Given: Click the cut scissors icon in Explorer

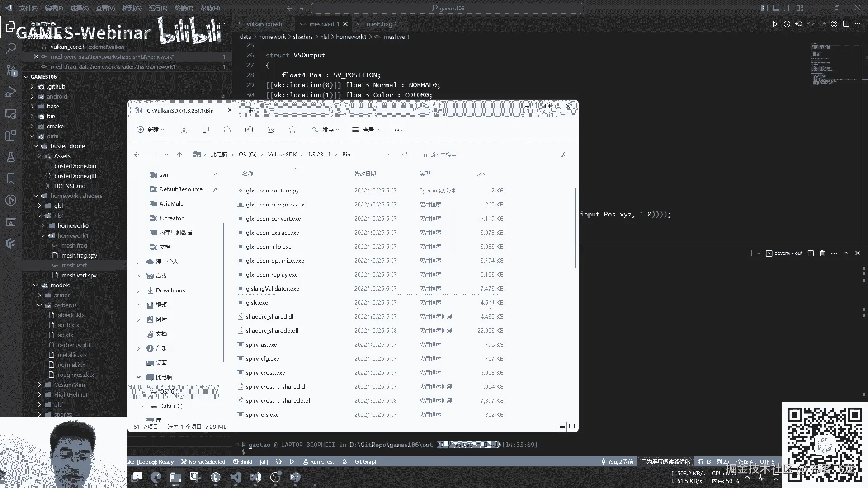Looking at the screenshot, I should tap(184, 130).
